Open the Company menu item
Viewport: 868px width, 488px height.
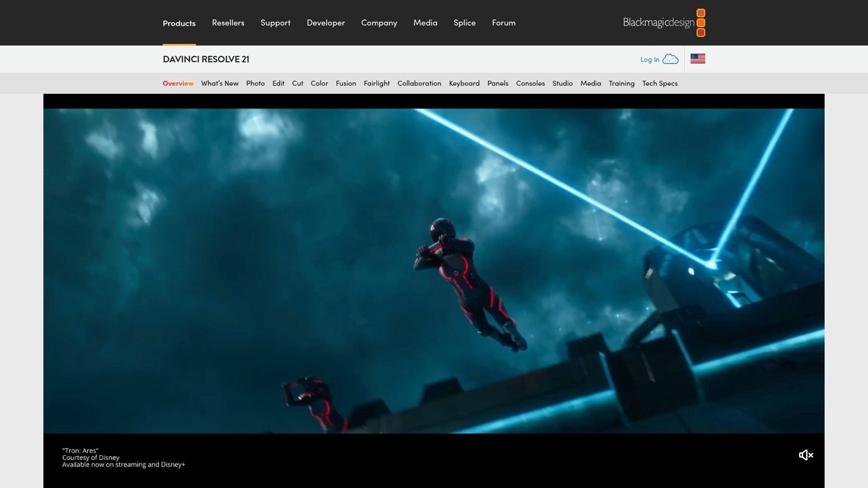pyautogui.click(x=379, y=23)
